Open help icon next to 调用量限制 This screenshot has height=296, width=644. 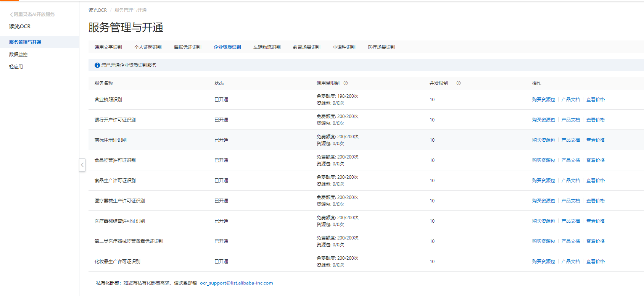click(x=346, y=83)
